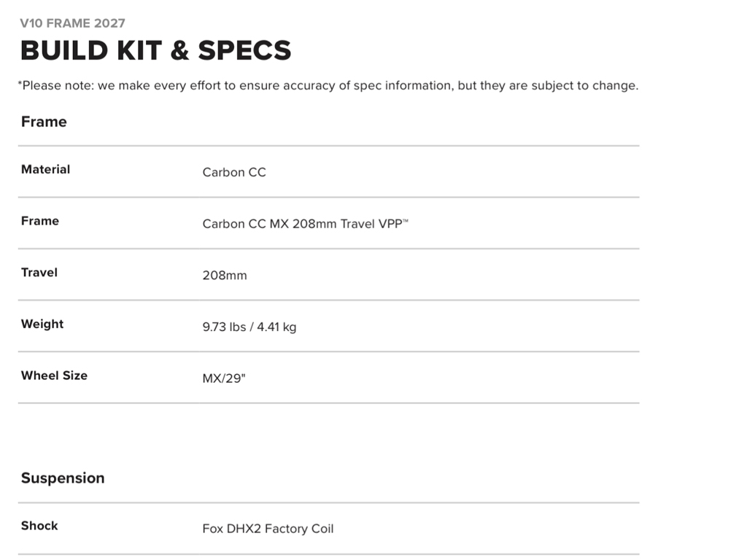Click the Suspension section heading

coord(63,478)
